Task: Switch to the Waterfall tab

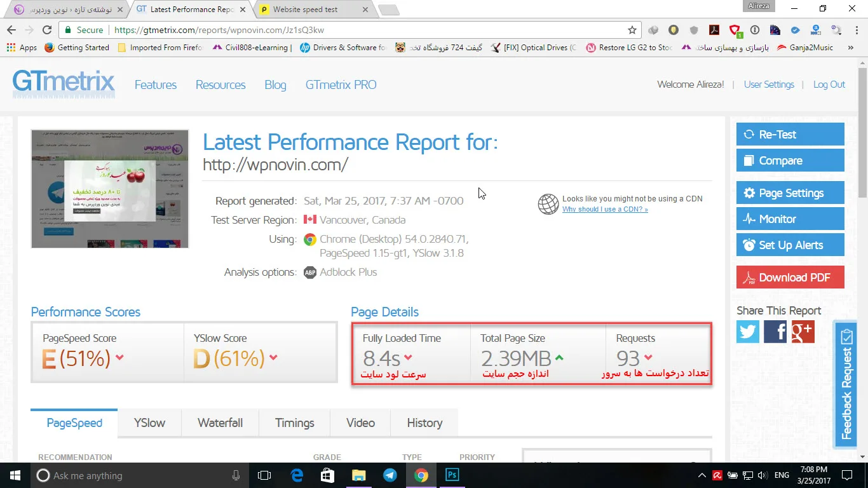Action: point(220,423)
